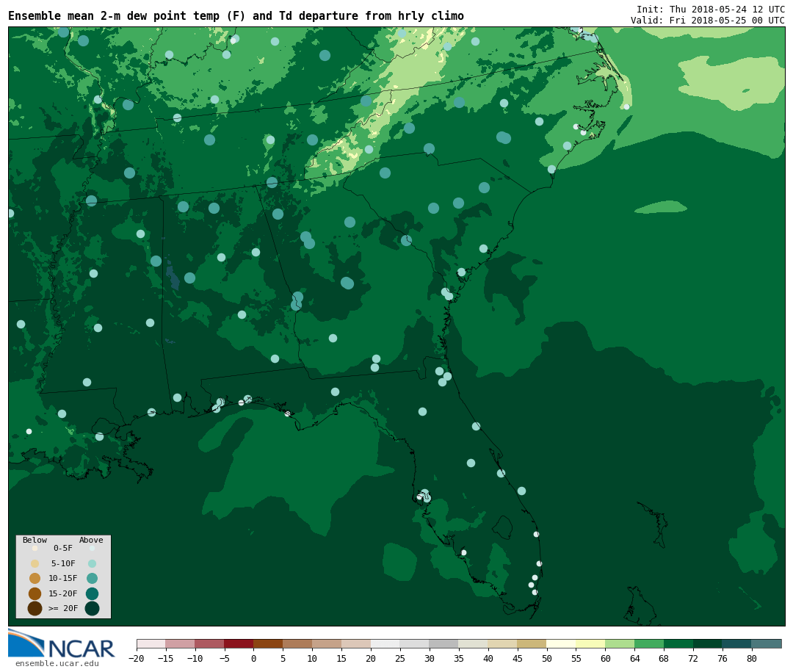Screen dimensions: 793x672
Task: Select the '0-5F' legend label
Action: tap(63, 548)
